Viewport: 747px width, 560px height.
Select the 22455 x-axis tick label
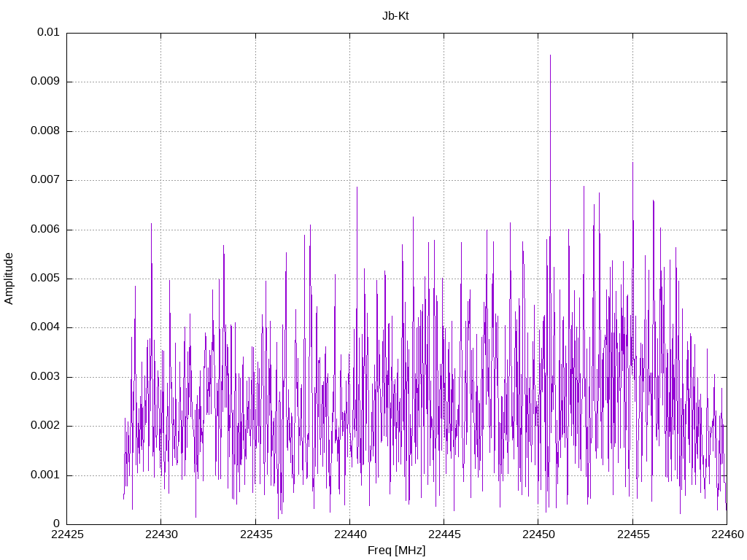pos(632,536)
